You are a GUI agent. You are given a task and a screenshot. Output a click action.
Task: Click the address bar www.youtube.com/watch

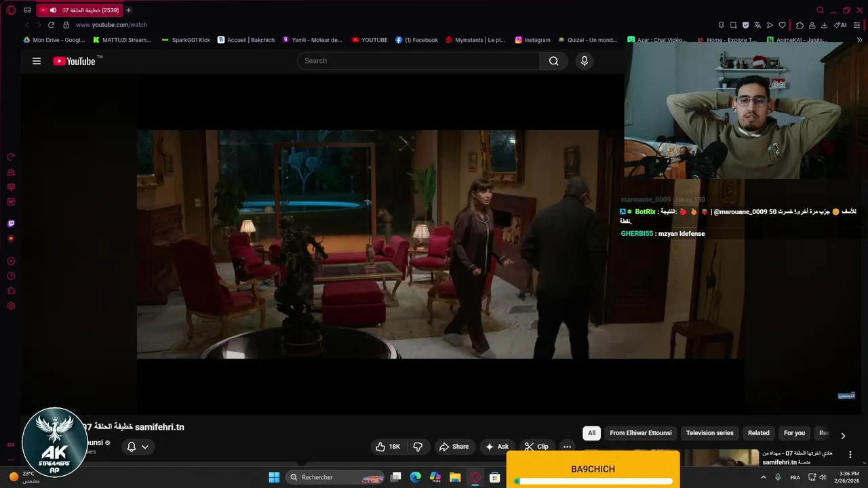tap(111, 25)
